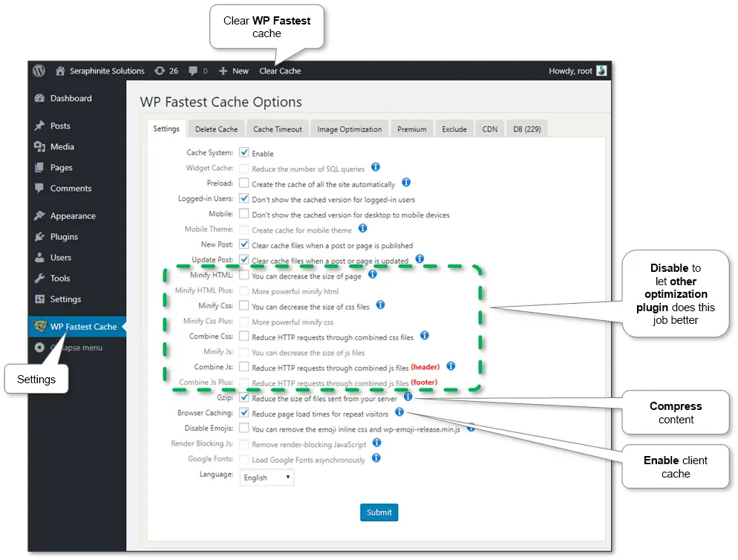
Task: Open the Dashboard menu item
Action: point(71,98)
